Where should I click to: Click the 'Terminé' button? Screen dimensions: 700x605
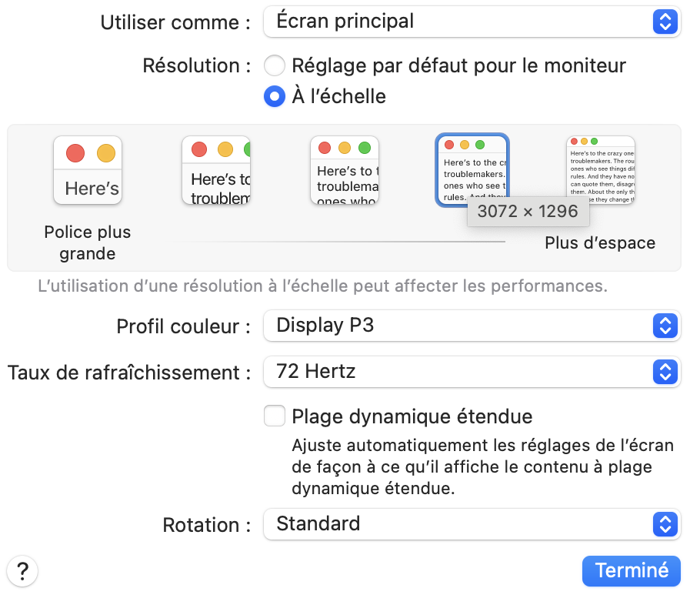(x=632, y=571)
